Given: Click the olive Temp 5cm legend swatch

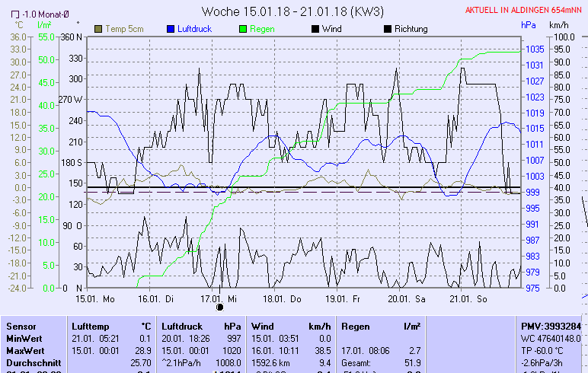Looking at the screenshot, I should coord(98,29).
